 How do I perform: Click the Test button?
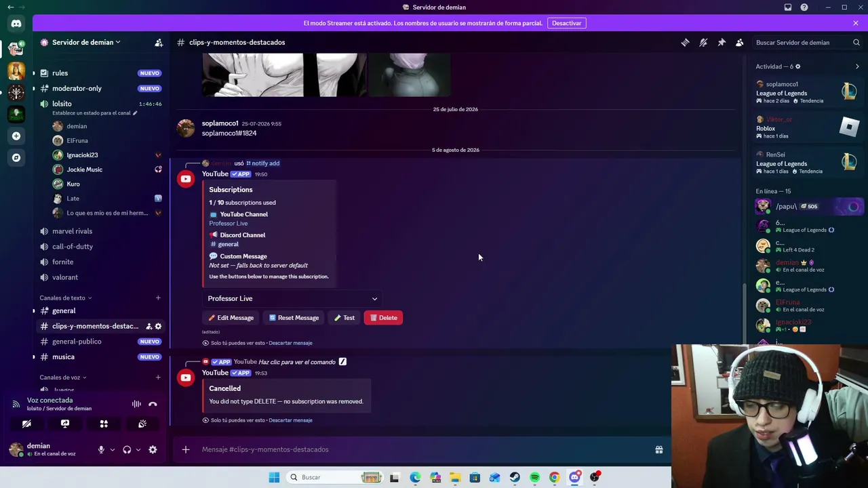tap(344, 318)
